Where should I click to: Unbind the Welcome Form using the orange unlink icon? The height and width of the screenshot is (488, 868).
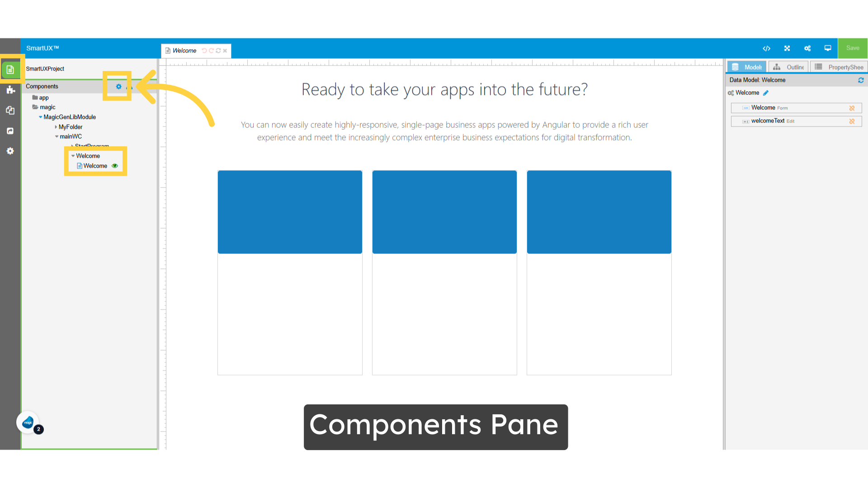[853, 108]
